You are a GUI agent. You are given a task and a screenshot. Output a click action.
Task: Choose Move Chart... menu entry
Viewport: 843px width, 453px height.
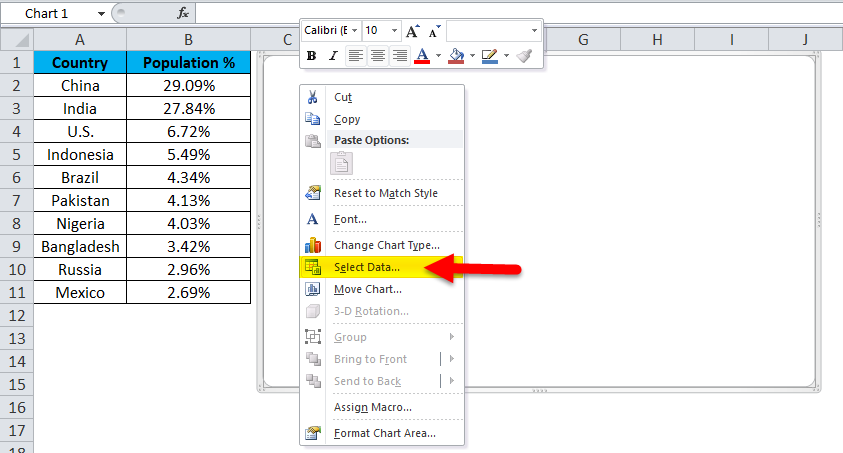click(x=368, y=289)
